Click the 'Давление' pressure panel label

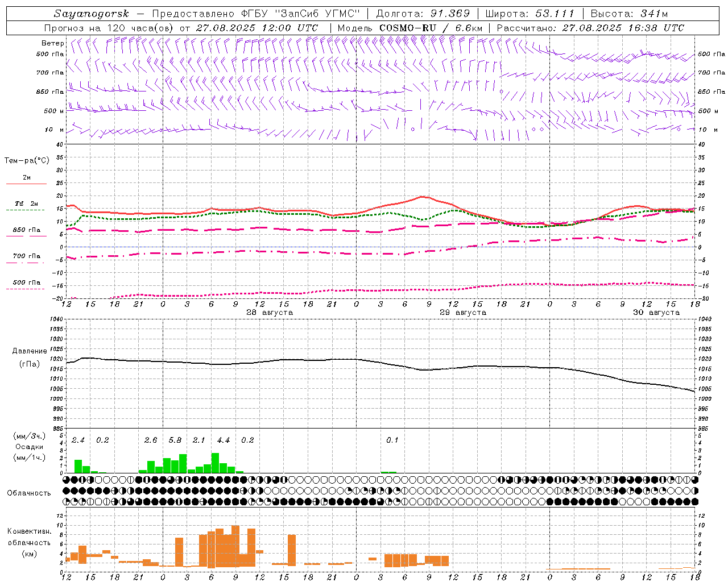coord(30,351)
